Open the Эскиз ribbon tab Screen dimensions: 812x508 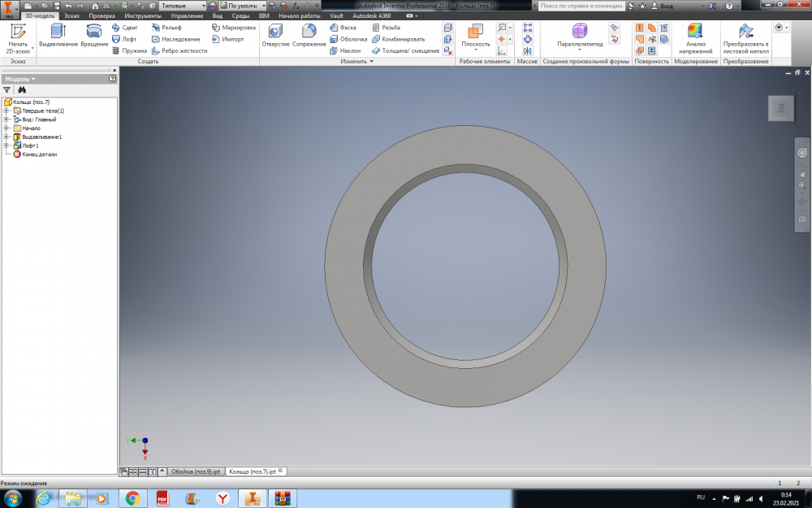coord(71,15)
